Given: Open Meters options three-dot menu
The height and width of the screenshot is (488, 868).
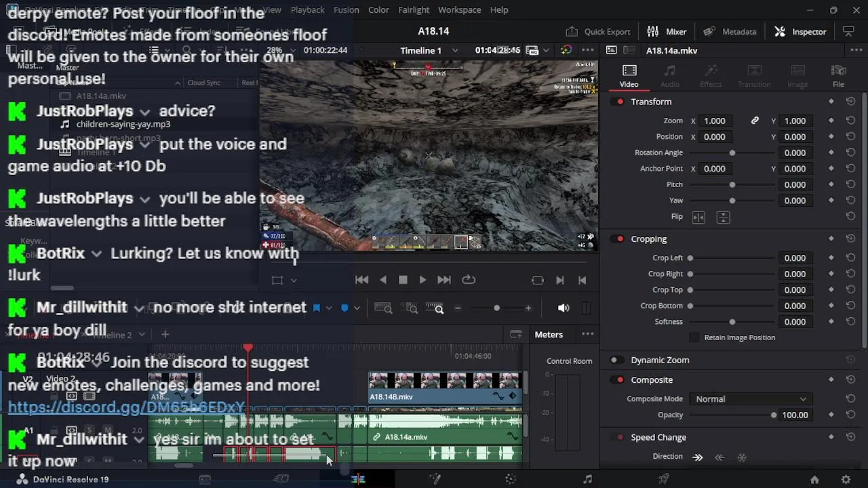Looking at the screenshot, I should click(x=588, y=334).
